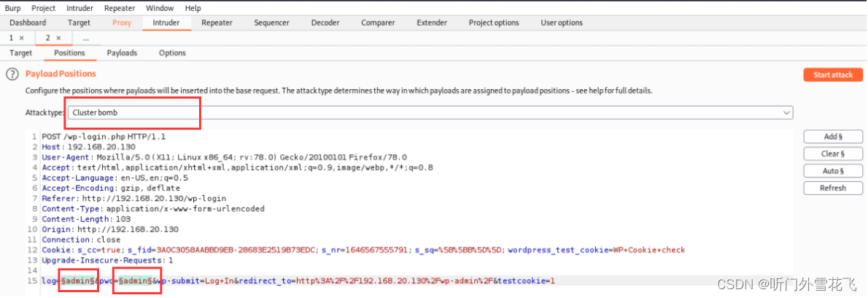Click the Accept-Encoding header line
This screenshot has height=298, width=868.
[x=111, y=188]
